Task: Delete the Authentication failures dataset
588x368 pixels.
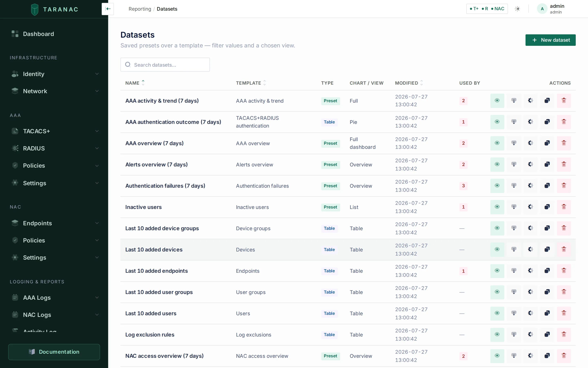Action: [x=564, y=186]
